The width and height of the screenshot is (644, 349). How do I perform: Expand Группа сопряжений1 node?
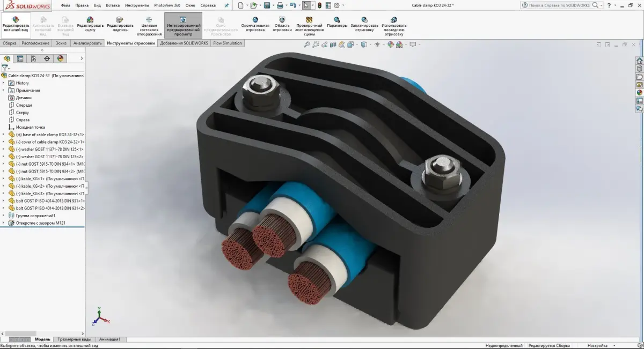point(4,215)
